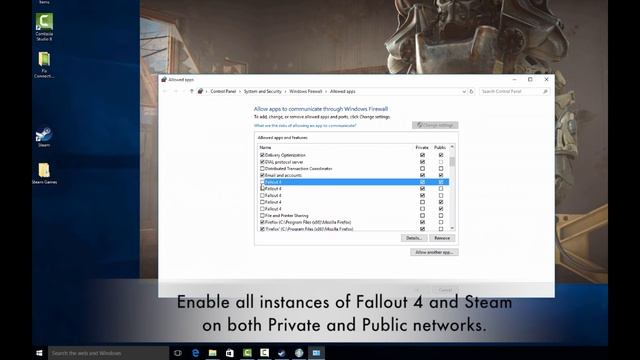Open the Fz Connect desktop icon
The height and width of the screenshot is (360, 640).
coord(44,64)
